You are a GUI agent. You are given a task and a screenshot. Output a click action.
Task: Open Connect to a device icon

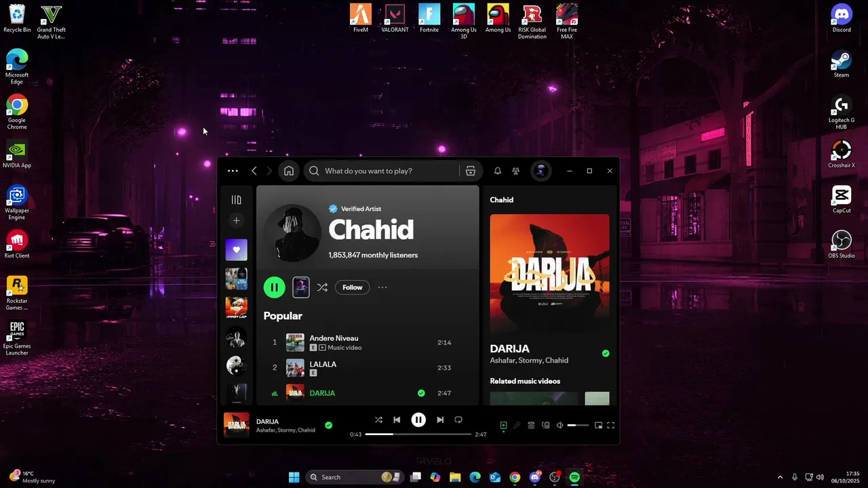pos(545,425)
